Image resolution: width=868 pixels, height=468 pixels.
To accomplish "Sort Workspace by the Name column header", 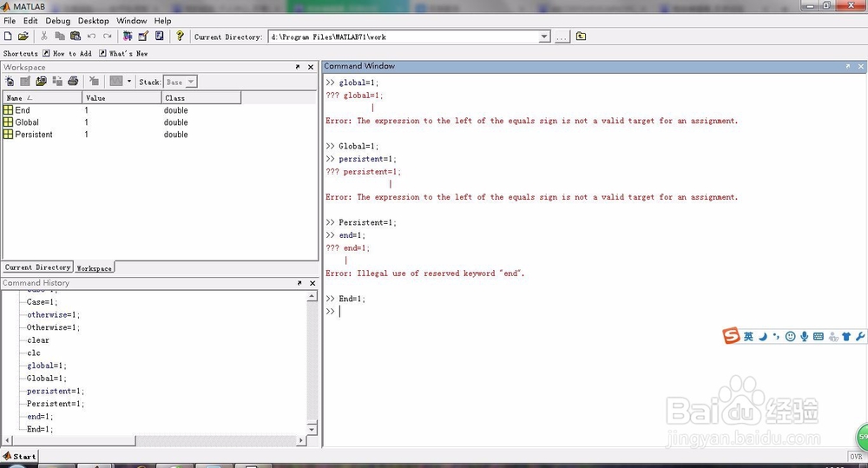I will coord(43,98).
